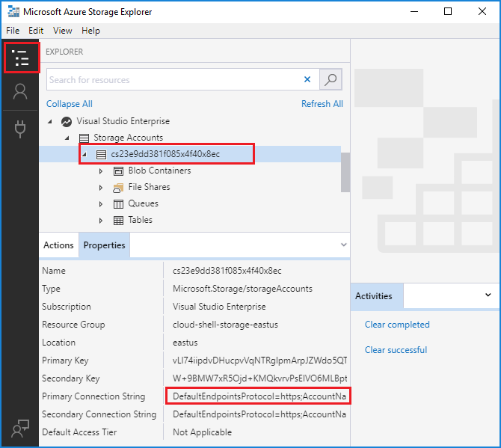Screen dimensions: 501x448
Task: Click the Tables grid icon
Action: click(118, 221)
